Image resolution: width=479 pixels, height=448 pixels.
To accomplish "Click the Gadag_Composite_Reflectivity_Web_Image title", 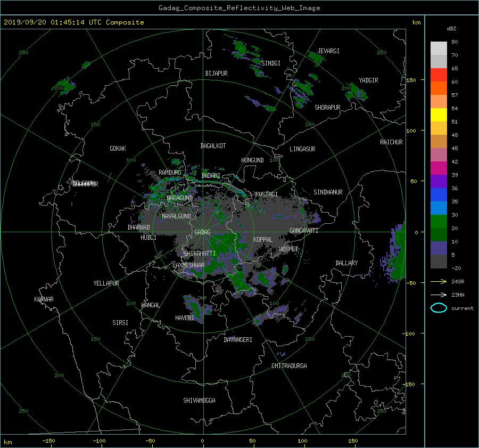I will click(x=240, y=8).
